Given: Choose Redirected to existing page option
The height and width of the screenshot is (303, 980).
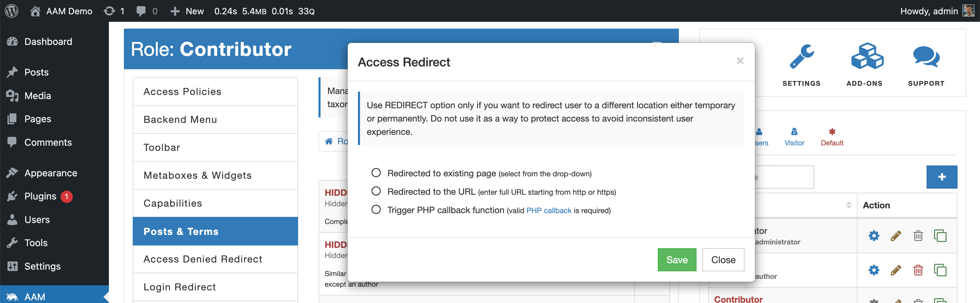Looking at the screenshot, I should coord(376,173).
